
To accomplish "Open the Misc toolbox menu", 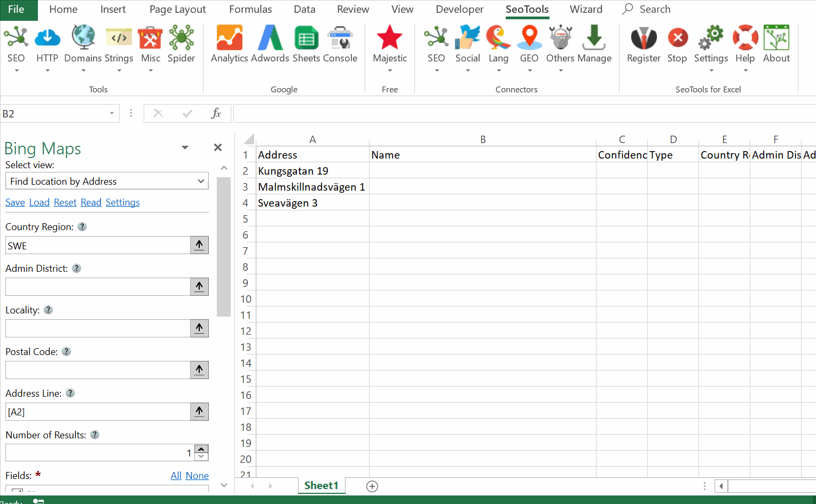I will pyautogui.click(x=151, y=48).
